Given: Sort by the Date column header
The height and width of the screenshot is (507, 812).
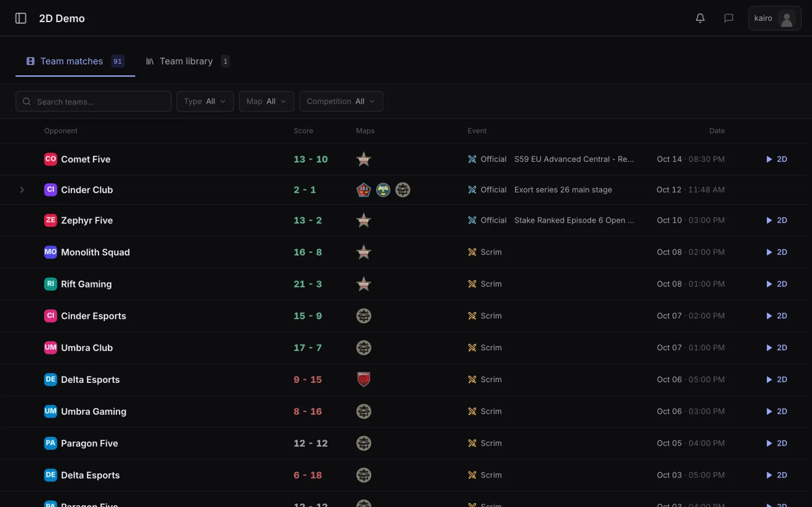Looking at the screenshot, I should point(717,131).
